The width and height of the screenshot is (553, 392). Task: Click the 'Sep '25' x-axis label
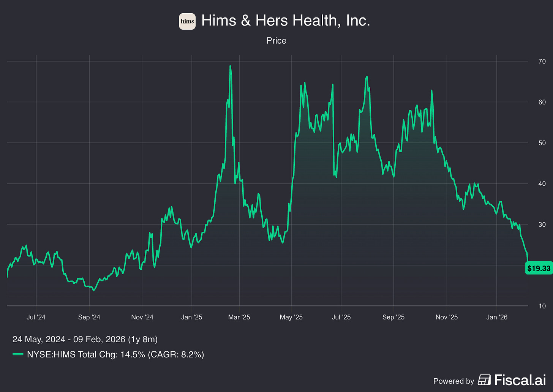[393, 317]
